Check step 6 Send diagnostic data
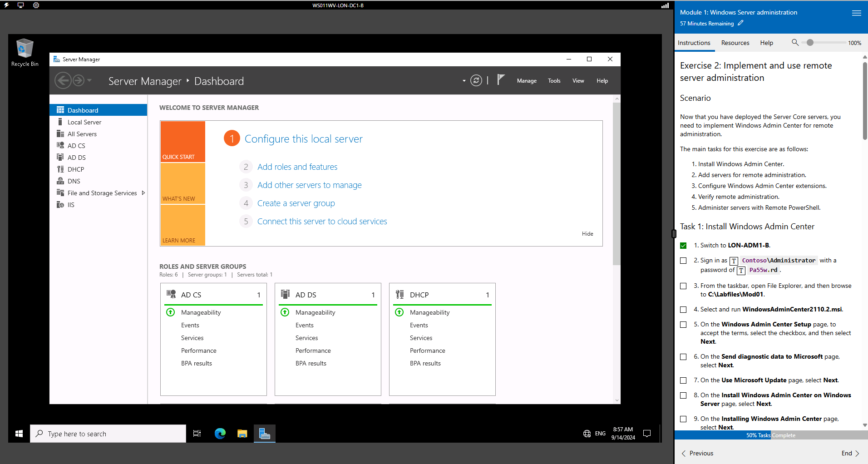This screenshot has height=464, width=868. coord(683,357)
